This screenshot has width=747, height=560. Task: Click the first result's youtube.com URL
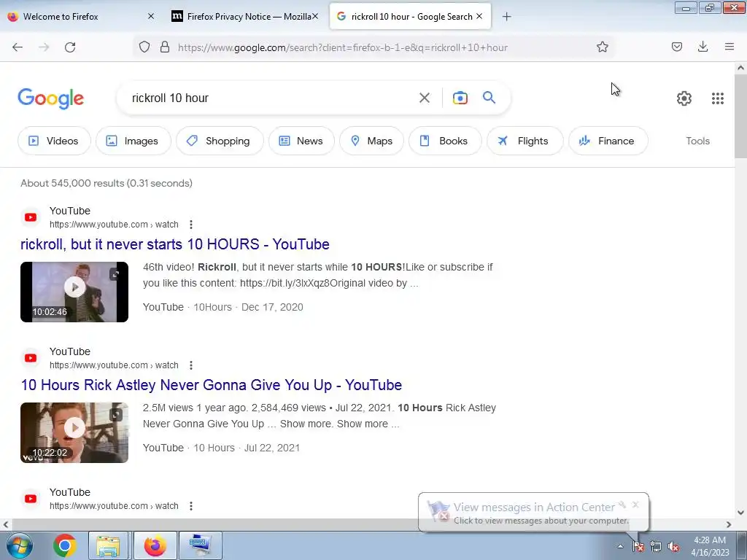114,225
